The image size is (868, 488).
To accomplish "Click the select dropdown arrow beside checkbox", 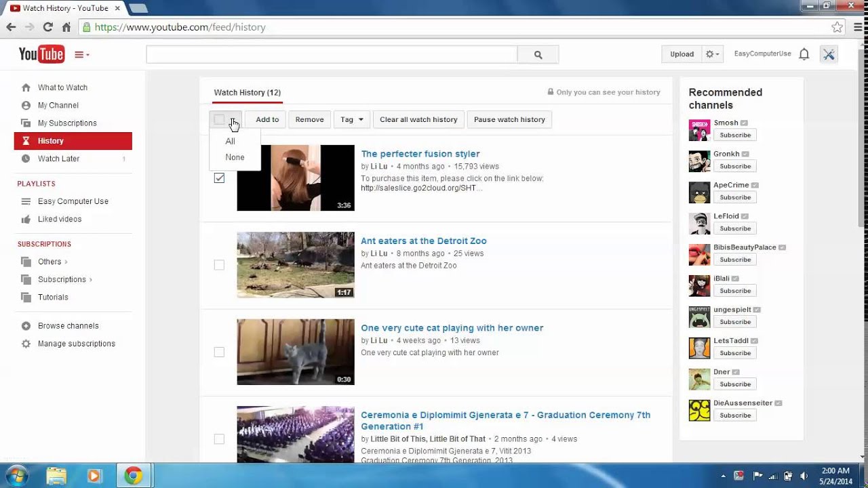I will click(233, 120).
